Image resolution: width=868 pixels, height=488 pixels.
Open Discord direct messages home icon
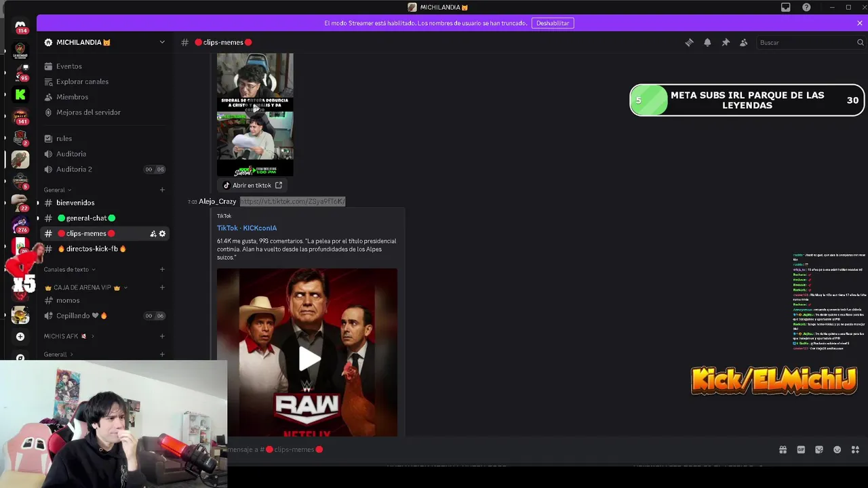(20, 26)
